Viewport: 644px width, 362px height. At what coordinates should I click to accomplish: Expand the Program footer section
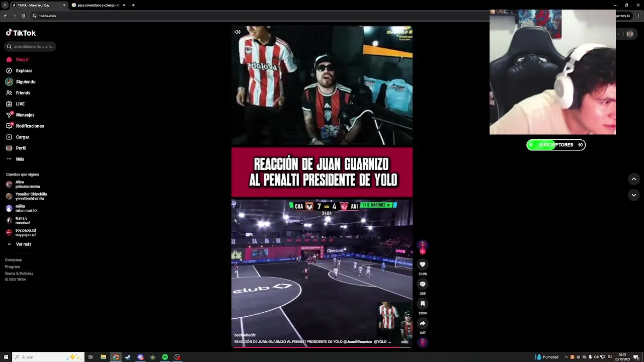(x=13, y=267)
